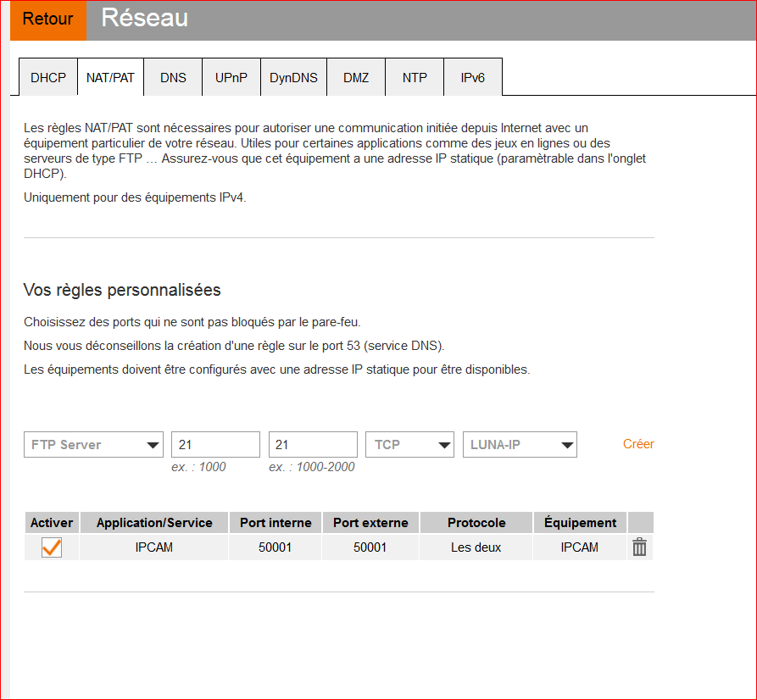Screen dimensions: 757x700
Task: Select the NTP tab
Action: click(415, 77)
